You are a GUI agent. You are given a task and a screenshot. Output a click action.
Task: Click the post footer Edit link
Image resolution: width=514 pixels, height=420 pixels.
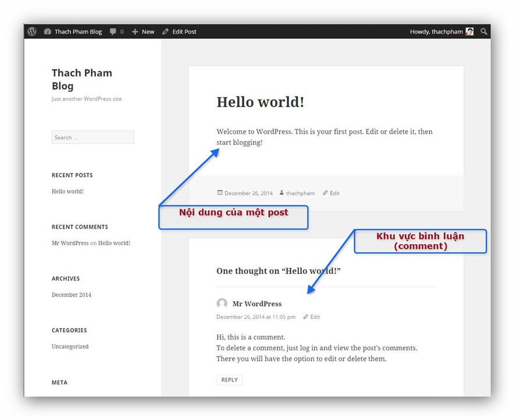(x=334, y=193)
